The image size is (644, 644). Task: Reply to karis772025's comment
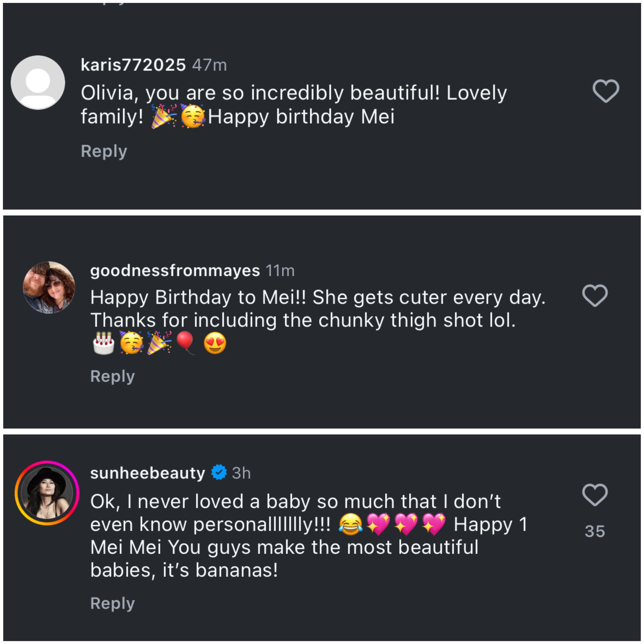[x=104, y=151]
